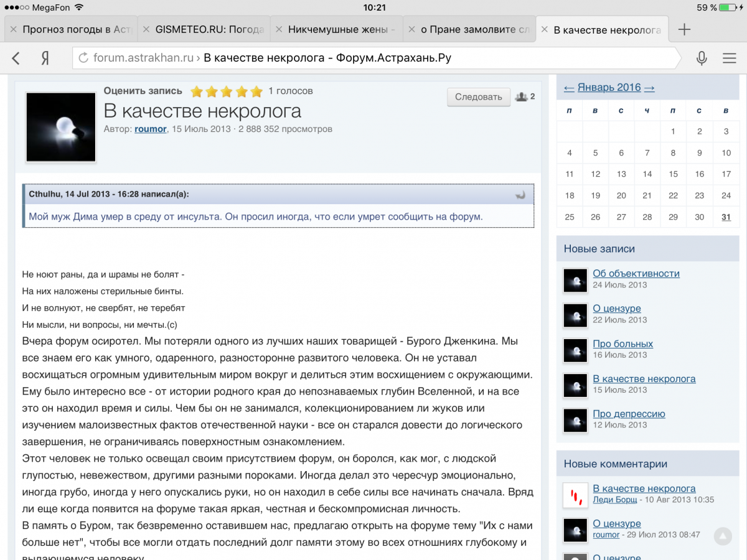
Task: Close the 'В качестве некролога' tab
Action: click(x=545, y=29)
